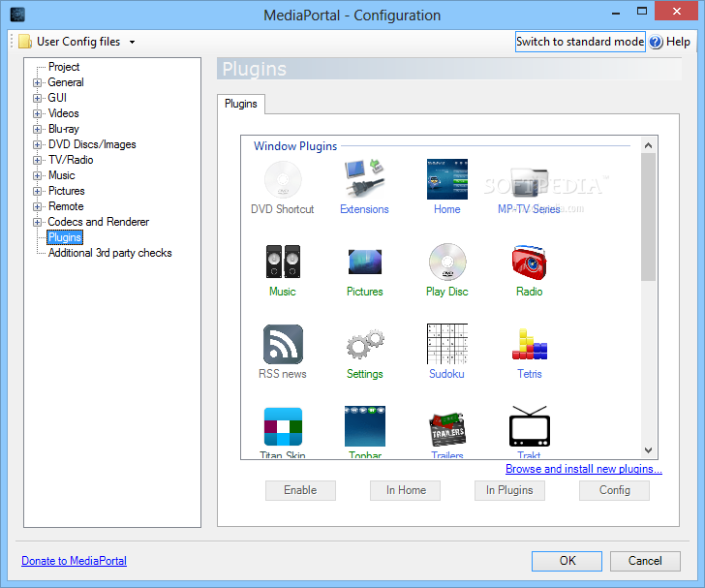The height and width of the screenshot is (588, 705).
Task: Open the User Config files dropdown arrow
Action: (132, 42)
